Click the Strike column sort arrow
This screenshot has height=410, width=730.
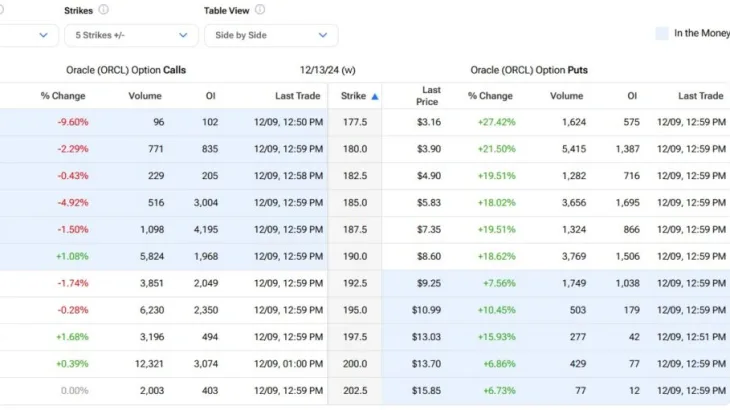point(375,97)
